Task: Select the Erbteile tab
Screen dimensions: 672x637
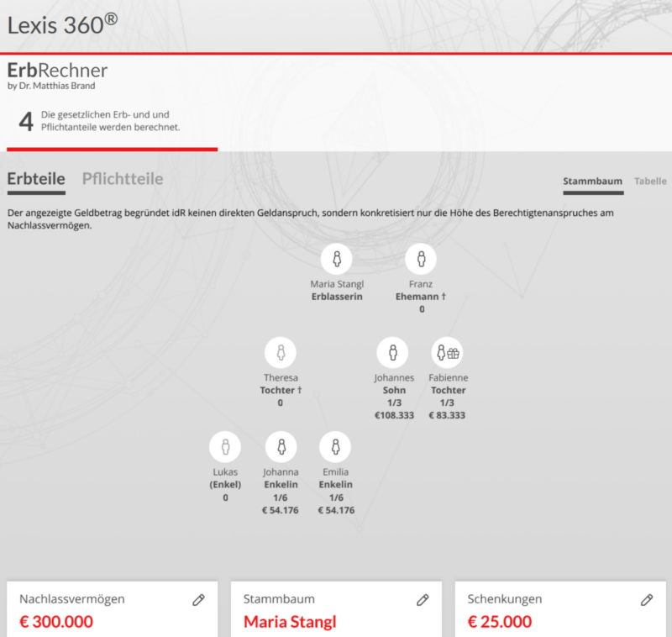Action: point(35,179)
